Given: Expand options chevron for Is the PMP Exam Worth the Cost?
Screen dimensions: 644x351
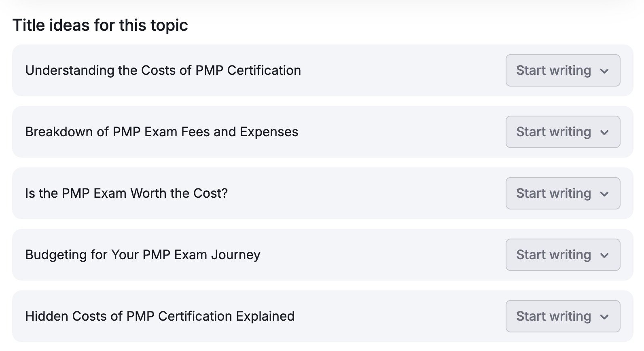Looking at the screenshot, I should (605, 193).
